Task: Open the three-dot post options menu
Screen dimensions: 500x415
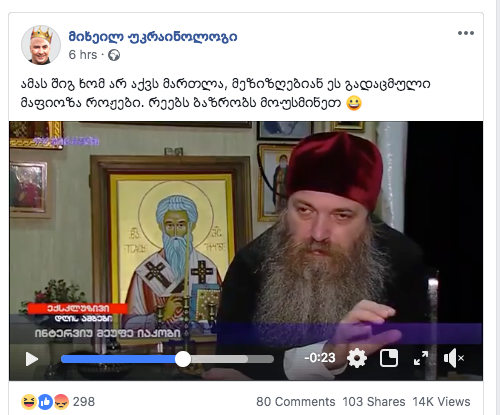Action: (x=466, y=33)
